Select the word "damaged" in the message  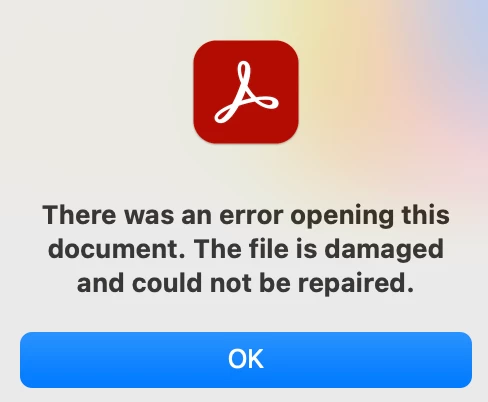384,250
